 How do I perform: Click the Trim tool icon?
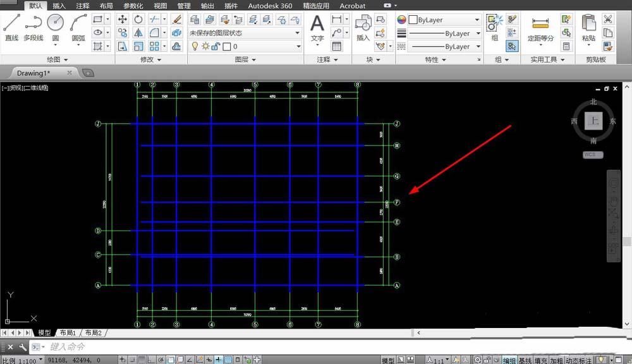(x=154, y=20)
